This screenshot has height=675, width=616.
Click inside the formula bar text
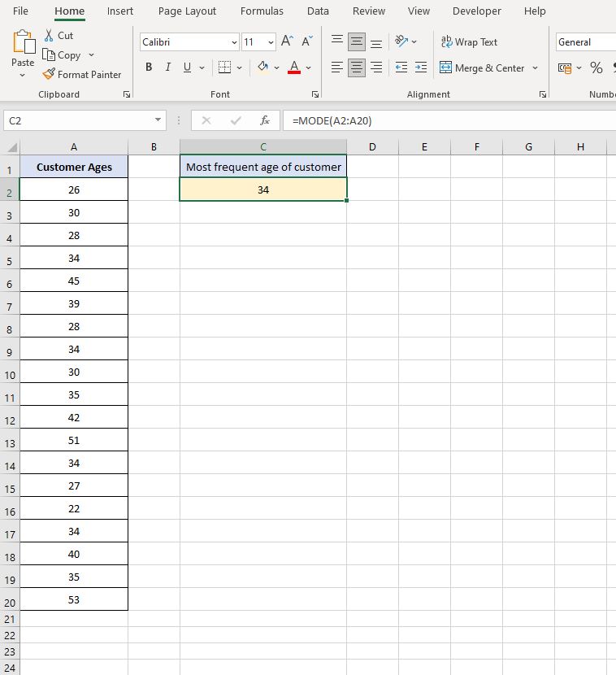[332, 121]
